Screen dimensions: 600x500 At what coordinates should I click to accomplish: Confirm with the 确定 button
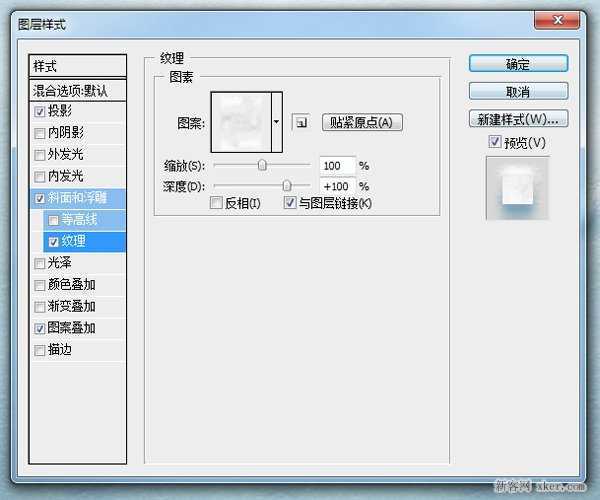tap(518, 64)
